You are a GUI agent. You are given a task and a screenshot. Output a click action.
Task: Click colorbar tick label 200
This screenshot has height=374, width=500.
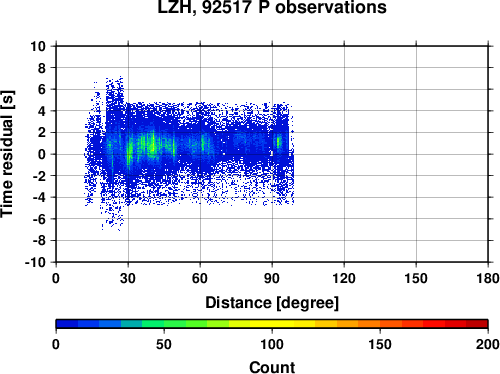point(488,344)
